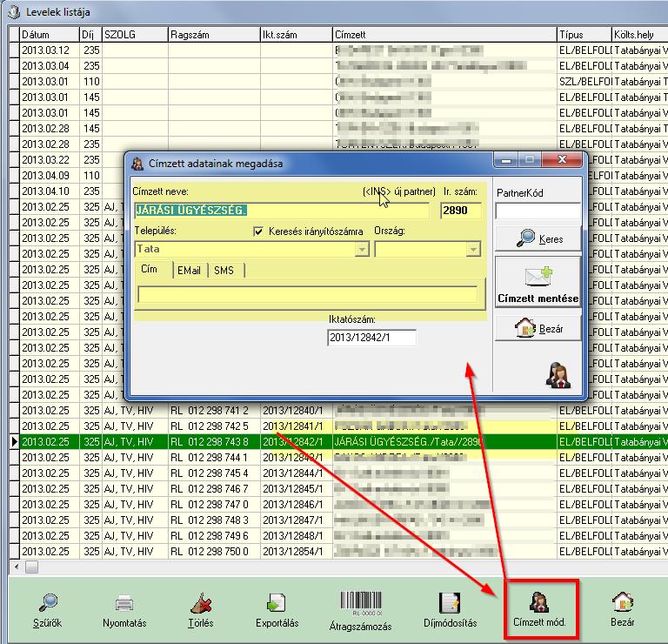
Task: Select row with Ragszám RL 012 298 742 5
Action: pos(338,426)
